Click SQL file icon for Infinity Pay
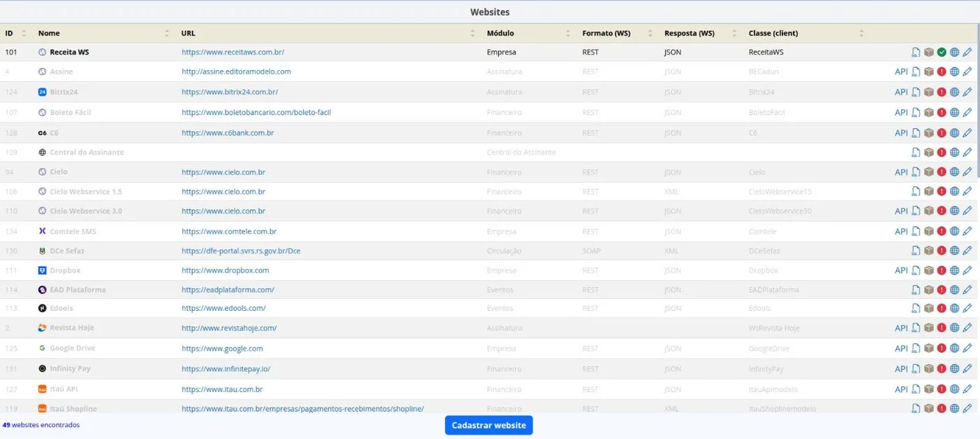This screenshot has width=980, height=439. pyautogui.click(x=916, y=368)
